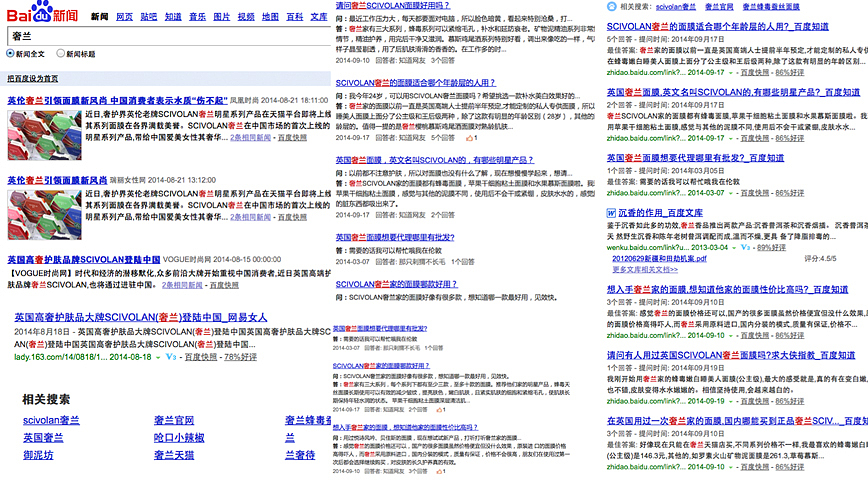Open 瑞丽女性网 headline 英伦奢兰引领面膜新风尚
The height and width of the screenshot is (481, 868).
(x=57, y=180)
